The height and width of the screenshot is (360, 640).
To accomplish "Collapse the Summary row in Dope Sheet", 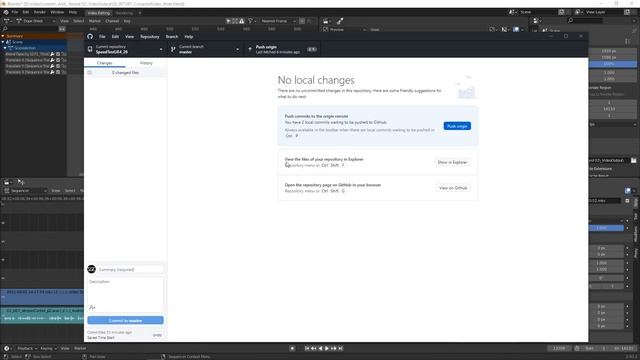I will (3, 36).
